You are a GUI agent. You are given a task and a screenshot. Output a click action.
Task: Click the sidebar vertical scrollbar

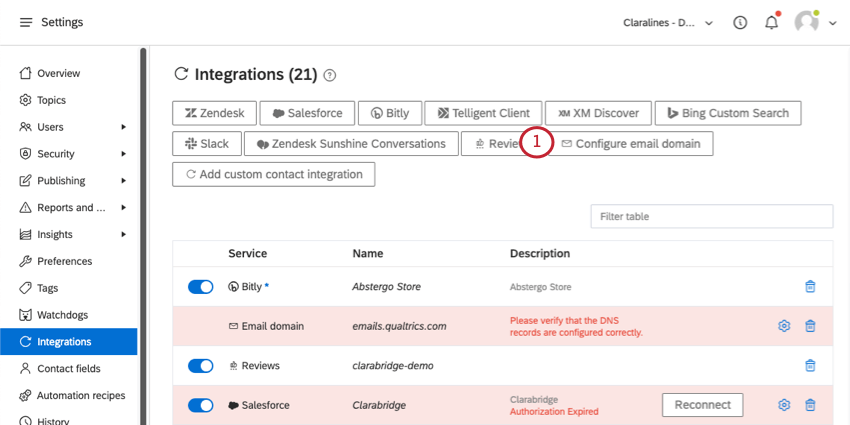pyautogui.click(x=143, y=236)
